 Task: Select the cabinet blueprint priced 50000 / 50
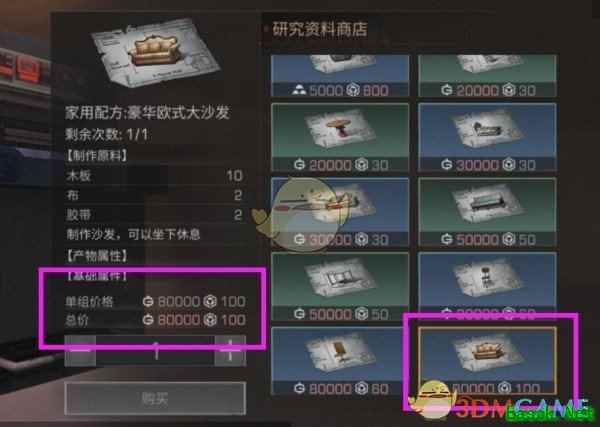(x=340, y=286)
